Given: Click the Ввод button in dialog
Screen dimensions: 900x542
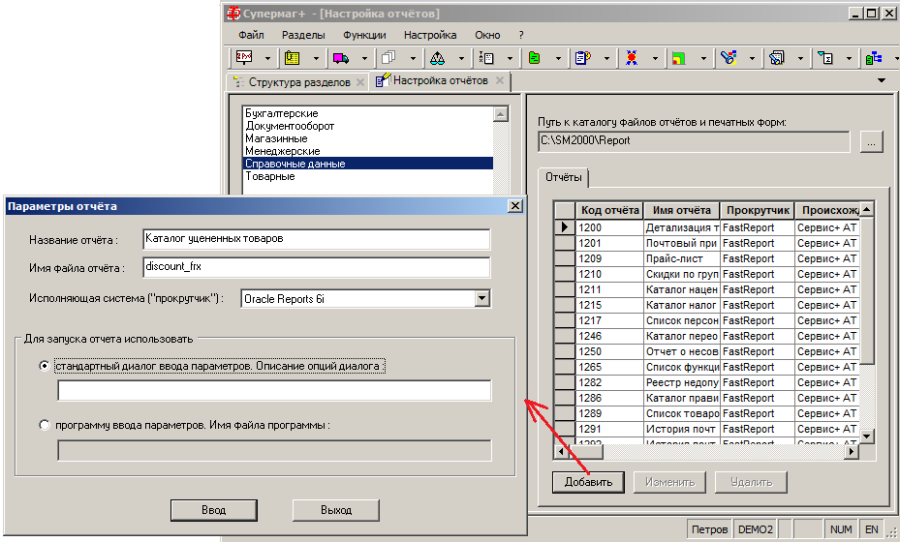Looking at the screenshot, I should [x=214, y=510].
